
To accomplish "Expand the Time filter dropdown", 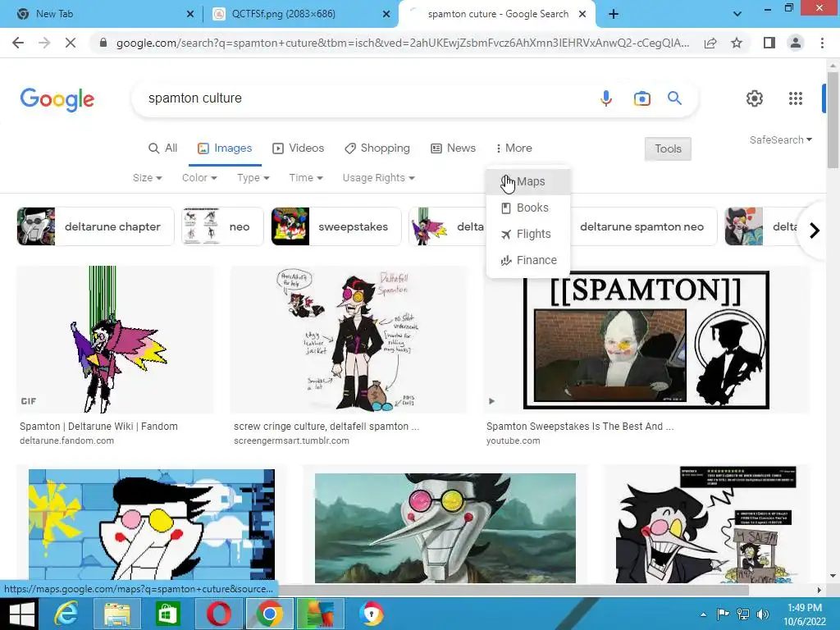I will [306, 178].
